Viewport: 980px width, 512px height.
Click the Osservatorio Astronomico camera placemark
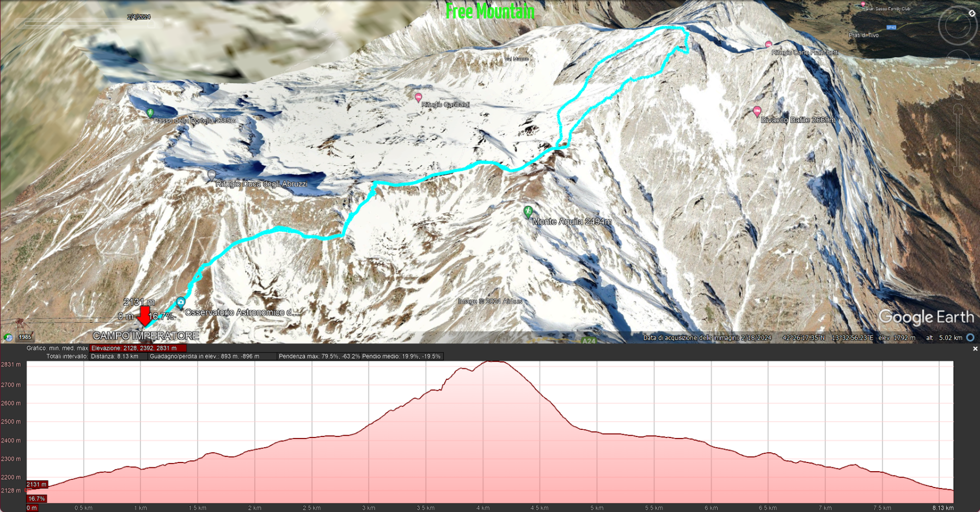181,303
